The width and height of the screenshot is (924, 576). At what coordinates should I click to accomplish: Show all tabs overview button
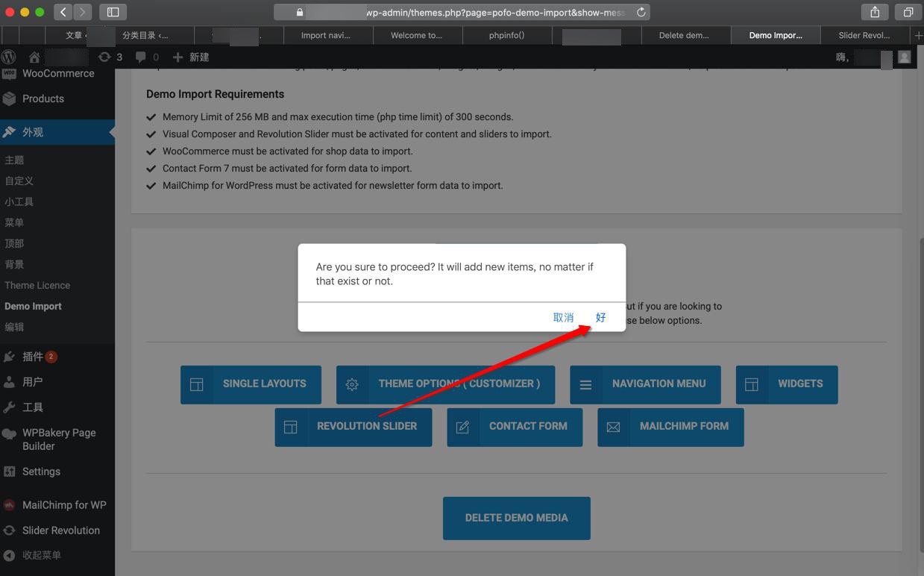pyautogui.click(x=908, y=12)
